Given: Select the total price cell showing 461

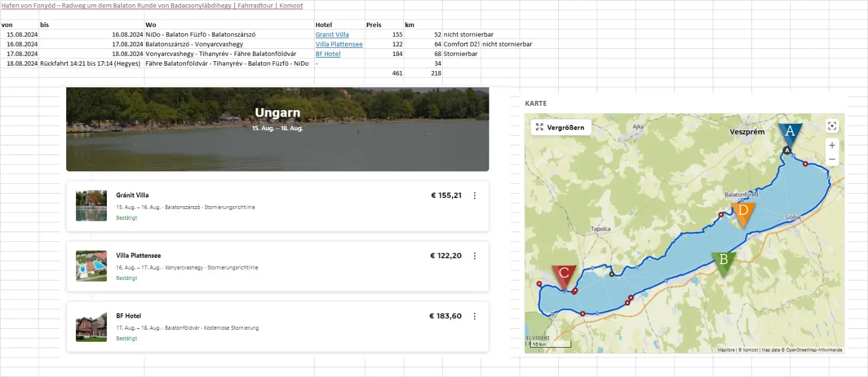Looking at the screenshot, I should tap(384, 73).
